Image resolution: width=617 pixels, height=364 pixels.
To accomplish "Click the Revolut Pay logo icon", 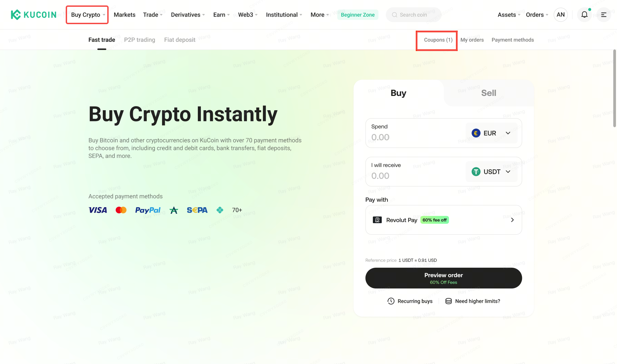I will pos(377,220).
